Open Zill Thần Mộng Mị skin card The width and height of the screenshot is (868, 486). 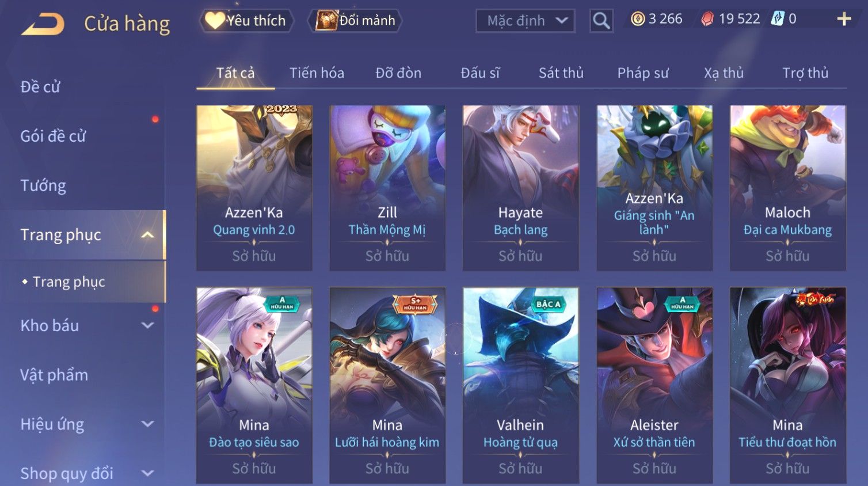tap(387, 188)
